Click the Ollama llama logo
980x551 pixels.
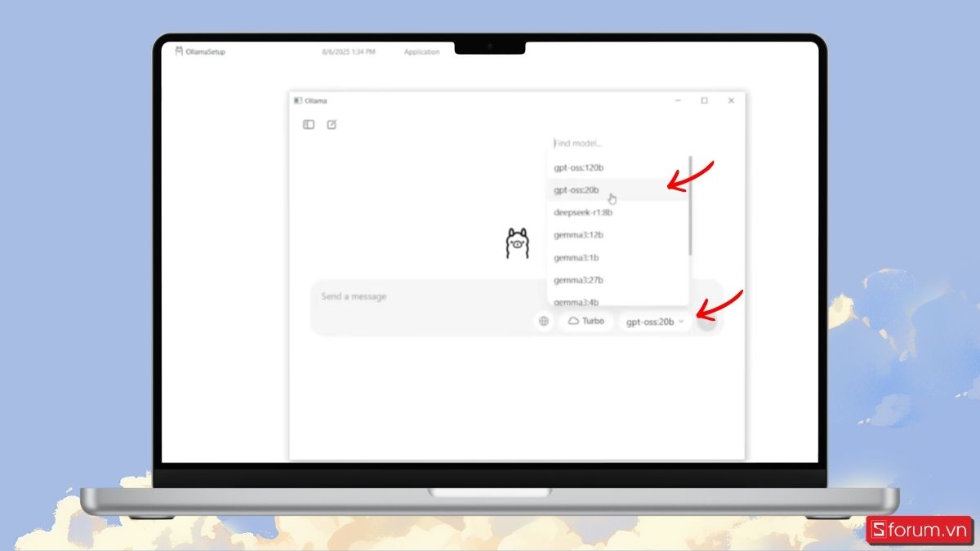(517, 244)
